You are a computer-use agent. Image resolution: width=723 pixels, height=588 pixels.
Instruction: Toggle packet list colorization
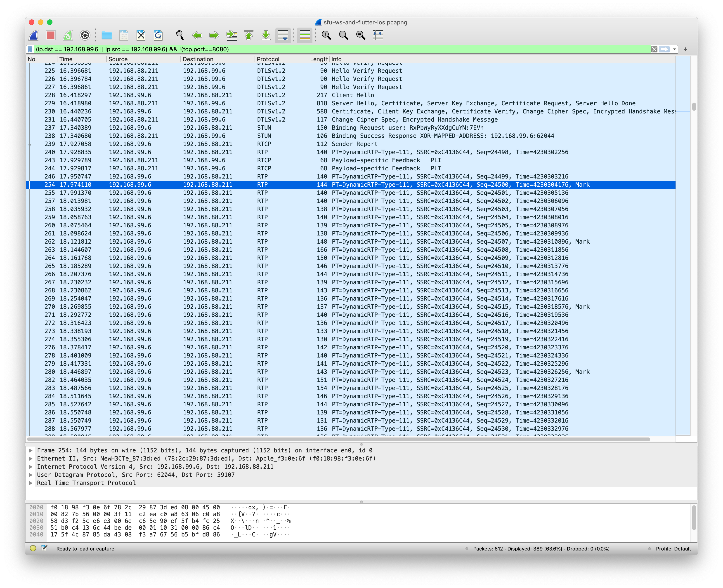pyautogui.click(x=304, y=35)
